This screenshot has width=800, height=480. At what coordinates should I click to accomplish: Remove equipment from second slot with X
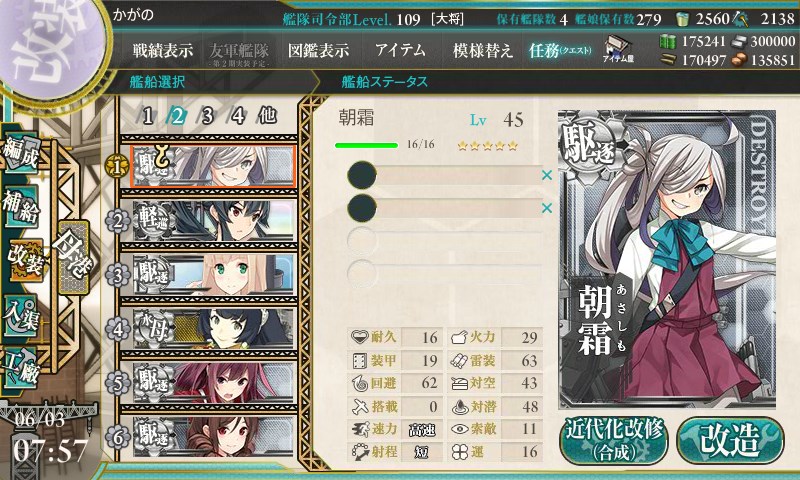[547, 208]
